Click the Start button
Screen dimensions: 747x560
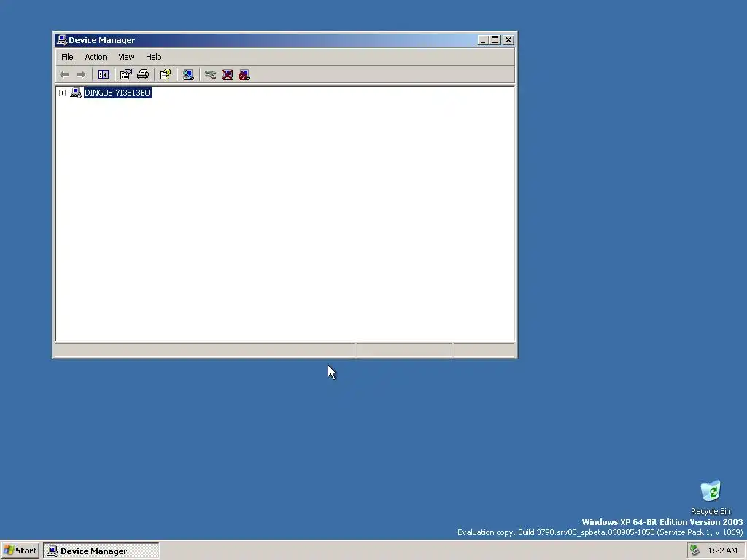[x=20, y=551]
